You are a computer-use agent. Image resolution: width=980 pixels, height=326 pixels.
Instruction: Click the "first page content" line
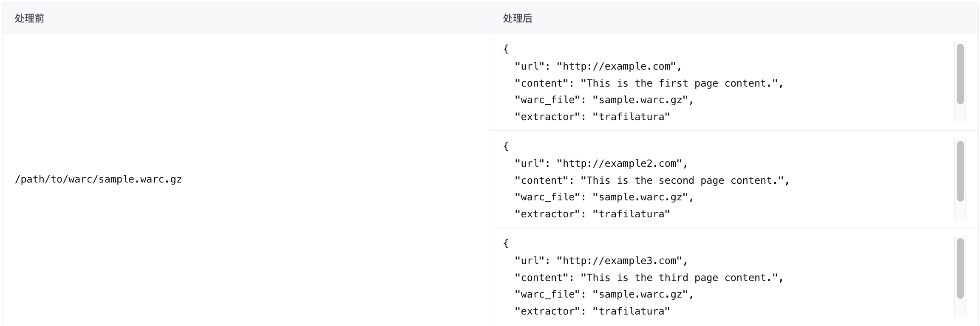point(649,83)
